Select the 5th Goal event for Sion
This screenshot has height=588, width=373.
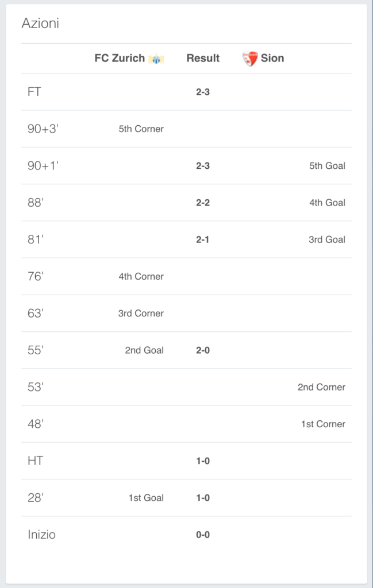(327, 166)
